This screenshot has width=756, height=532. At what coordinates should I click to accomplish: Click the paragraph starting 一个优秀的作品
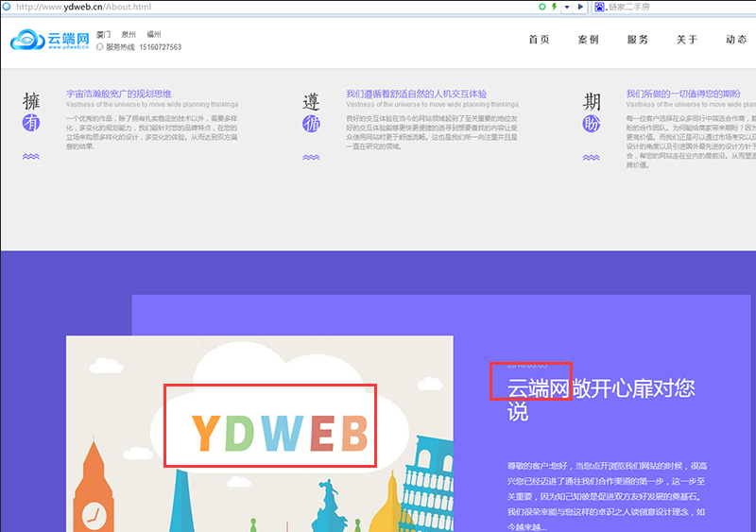pyautogui.click(x=152, y=132)
